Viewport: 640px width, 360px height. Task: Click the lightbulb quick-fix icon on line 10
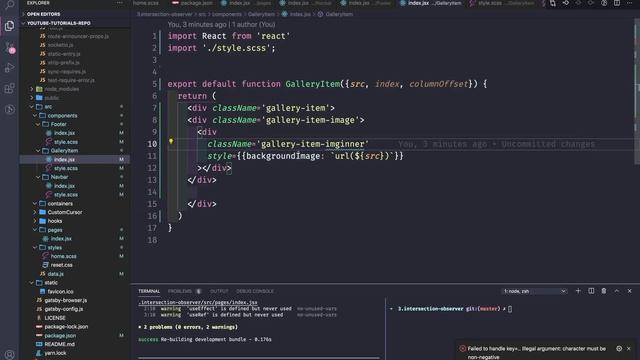click(x=171, y=141)
